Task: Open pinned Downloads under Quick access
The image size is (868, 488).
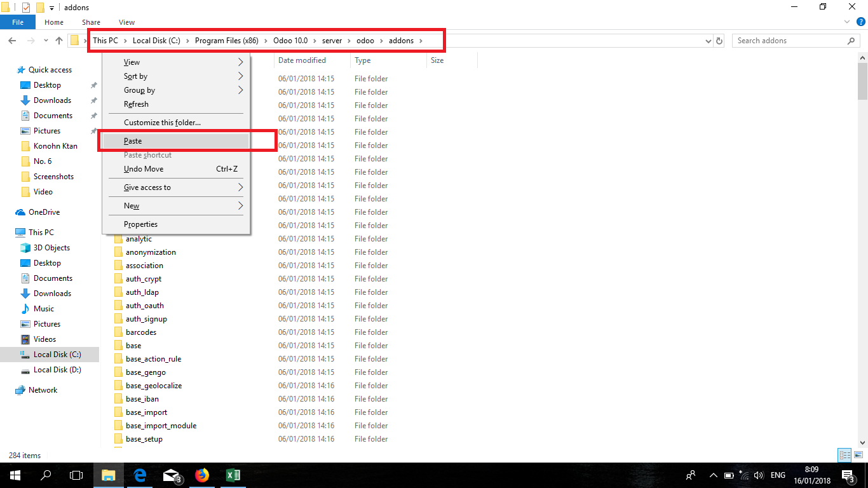Action: 52,100
